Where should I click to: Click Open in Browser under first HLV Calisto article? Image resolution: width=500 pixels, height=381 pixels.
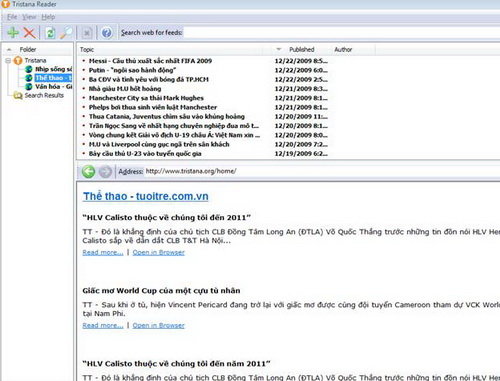tap(159, 253)
